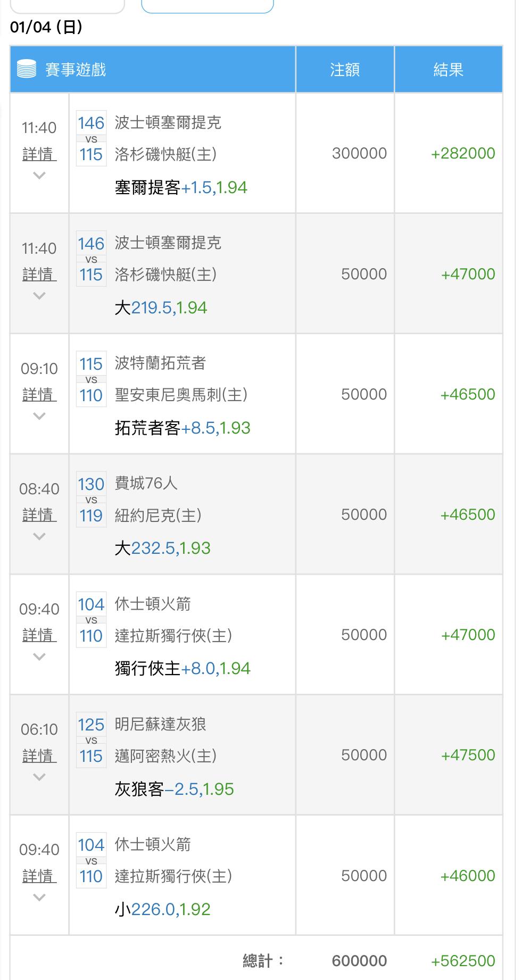Screen dimensions: 522x980
Task: Click the 130 vs 119 score box
Action: pos(91,500)
